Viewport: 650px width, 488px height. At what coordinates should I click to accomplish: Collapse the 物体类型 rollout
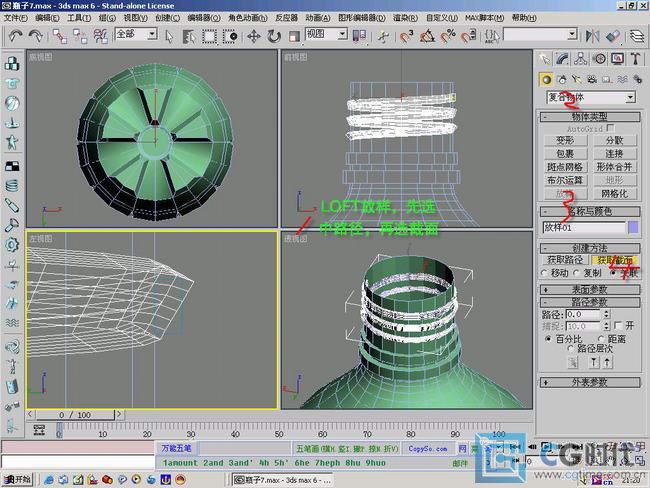(589, 116)
